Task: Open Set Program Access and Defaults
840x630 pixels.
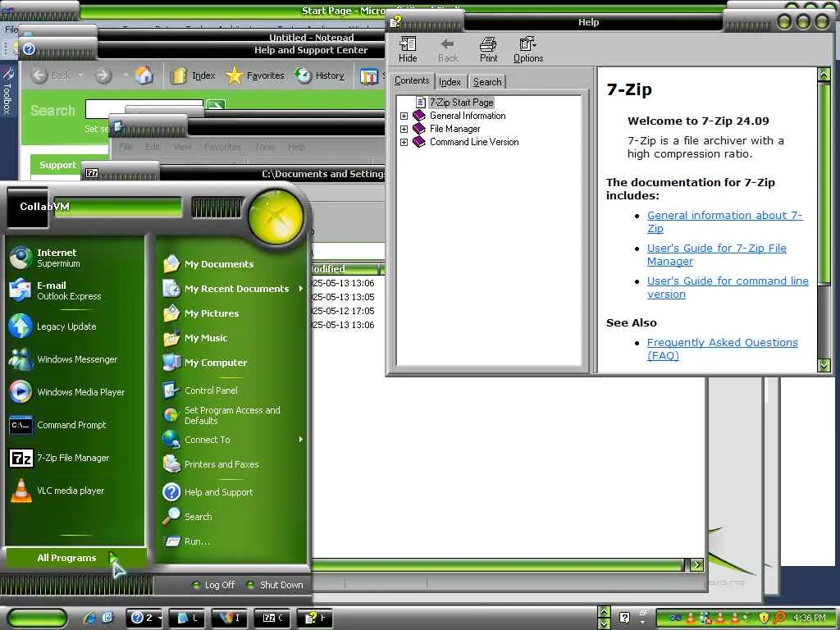Action: pos(232,415)
